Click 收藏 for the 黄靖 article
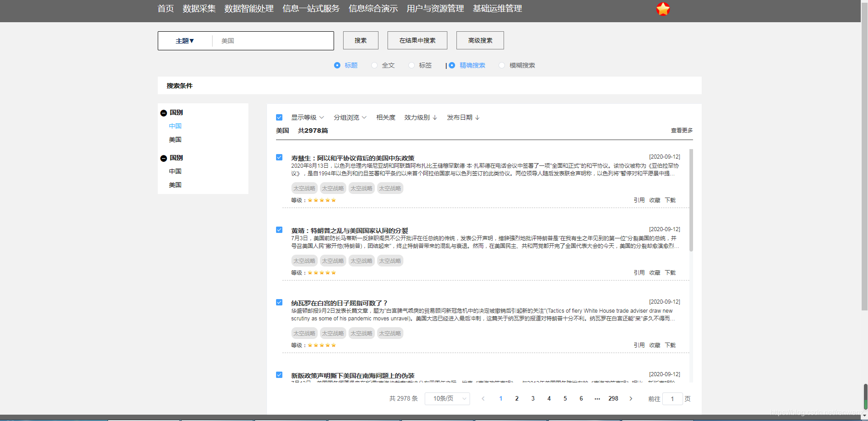The image size is (868, 421). click(x=655, y=273)
